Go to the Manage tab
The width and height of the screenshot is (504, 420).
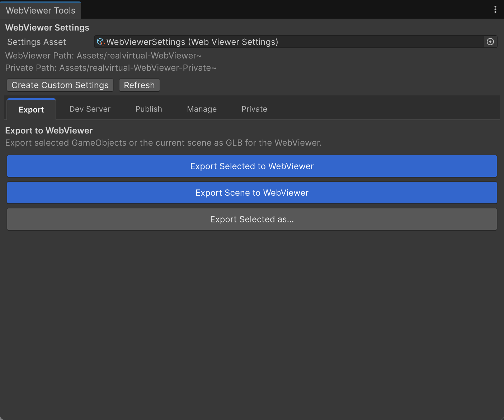coord(202,109)
